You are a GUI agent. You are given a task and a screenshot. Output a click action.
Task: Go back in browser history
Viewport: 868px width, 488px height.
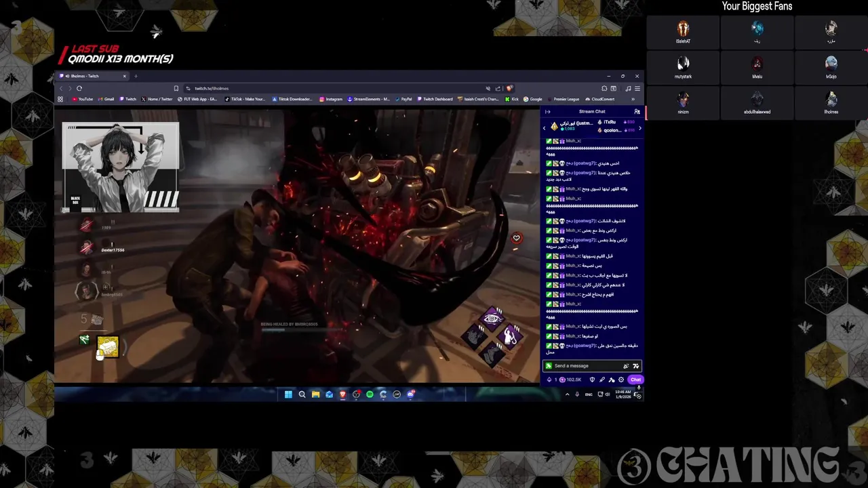tap(61, 88)
